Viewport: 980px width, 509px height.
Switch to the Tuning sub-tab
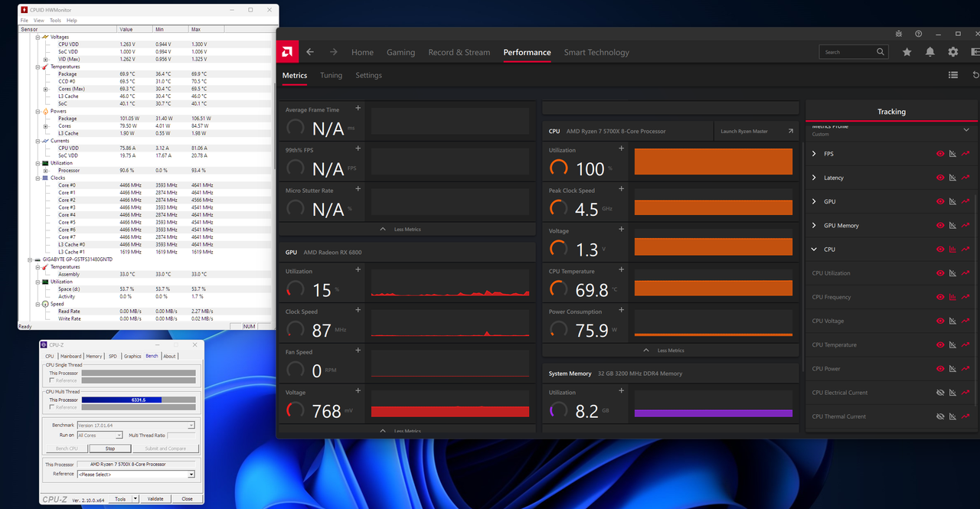(332, 75)
